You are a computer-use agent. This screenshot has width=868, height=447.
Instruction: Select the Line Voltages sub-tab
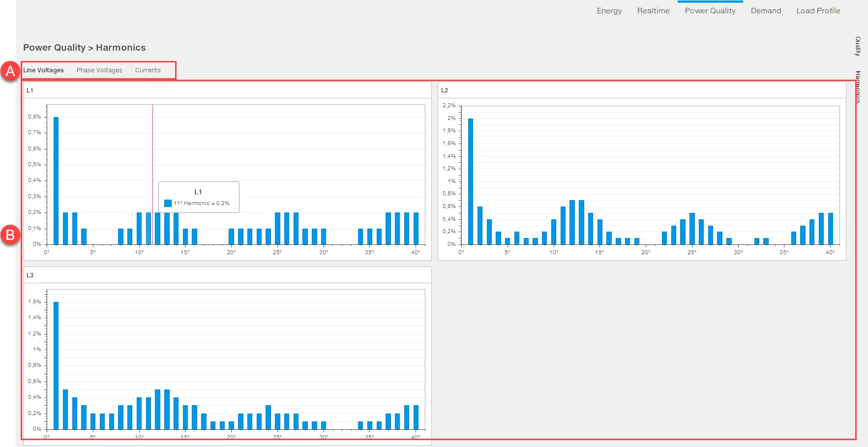44,70
